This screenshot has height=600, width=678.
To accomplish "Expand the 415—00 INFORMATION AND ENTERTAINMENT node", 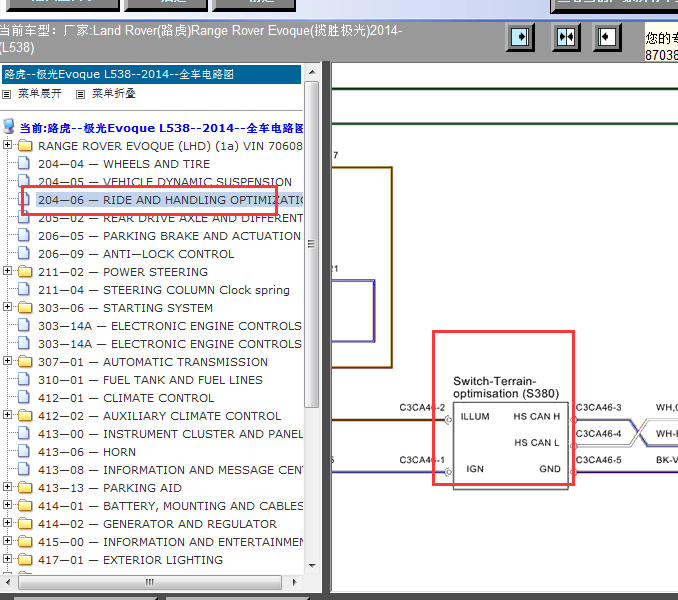I will [x=7, y=541].
